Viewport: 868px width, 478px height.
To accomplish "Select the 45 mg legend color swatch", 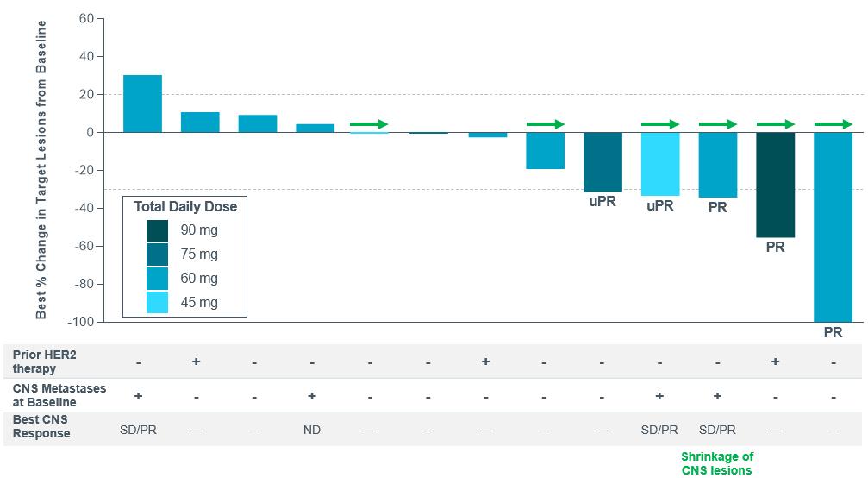I will 157,302.
